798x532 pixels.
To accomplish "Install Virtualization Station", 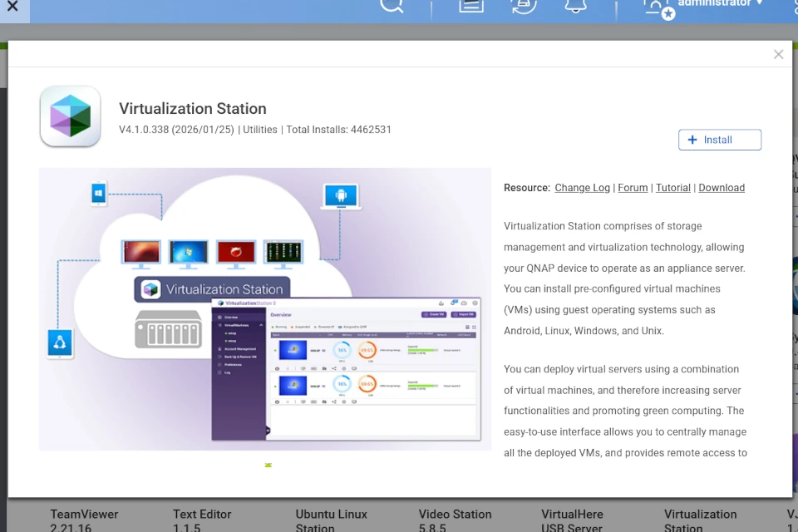I will pyautogui.click(x=719, y=140).
